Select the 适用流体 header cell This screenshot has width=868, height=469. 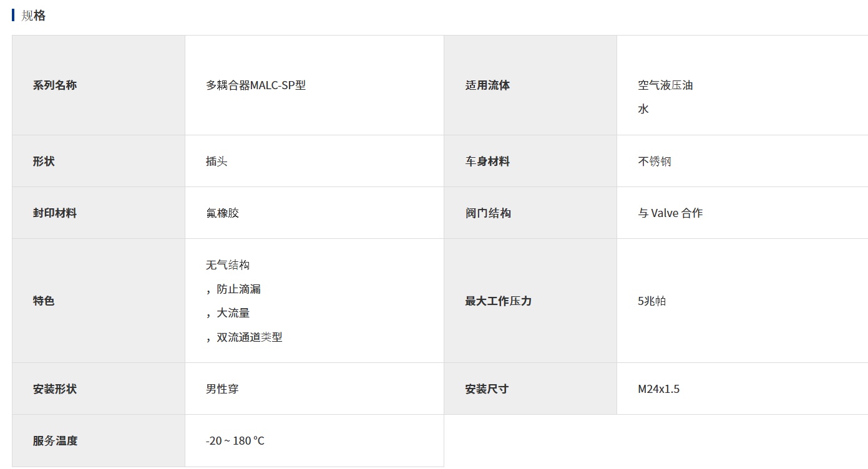[487, 85]
